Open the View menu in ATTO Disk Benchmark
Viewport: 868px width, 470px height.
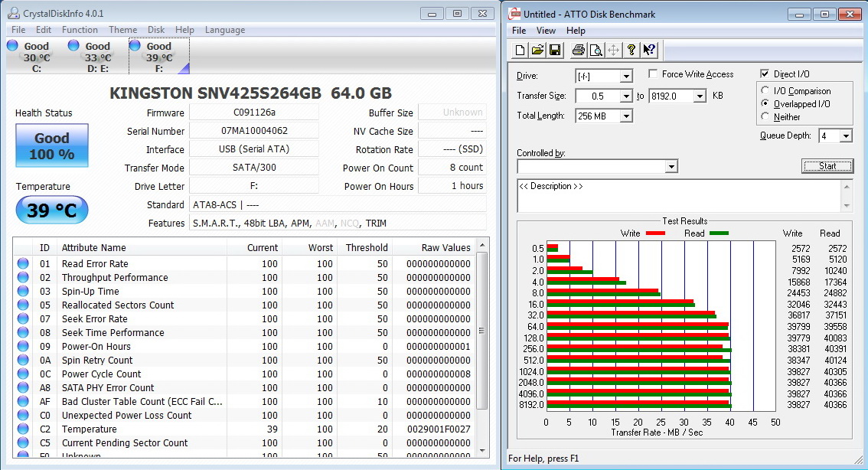[x=546, y=31]
